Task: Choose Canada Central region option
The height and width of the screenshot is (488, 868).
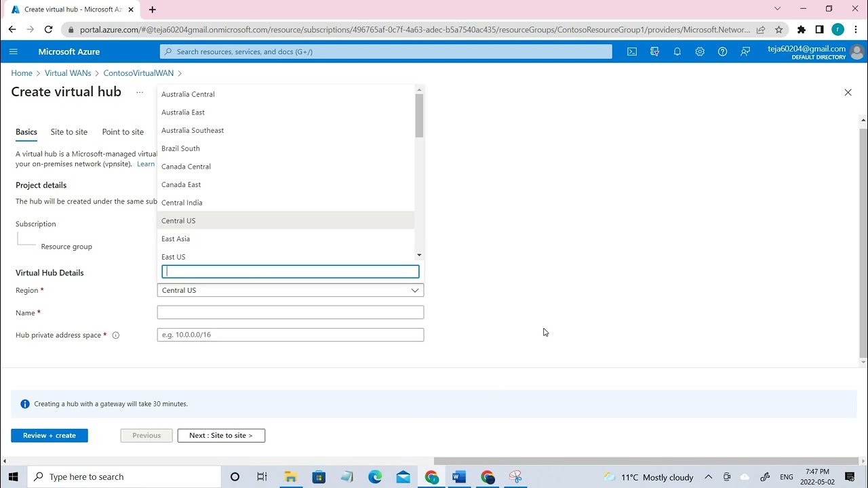Action: [x=285, y=167]
